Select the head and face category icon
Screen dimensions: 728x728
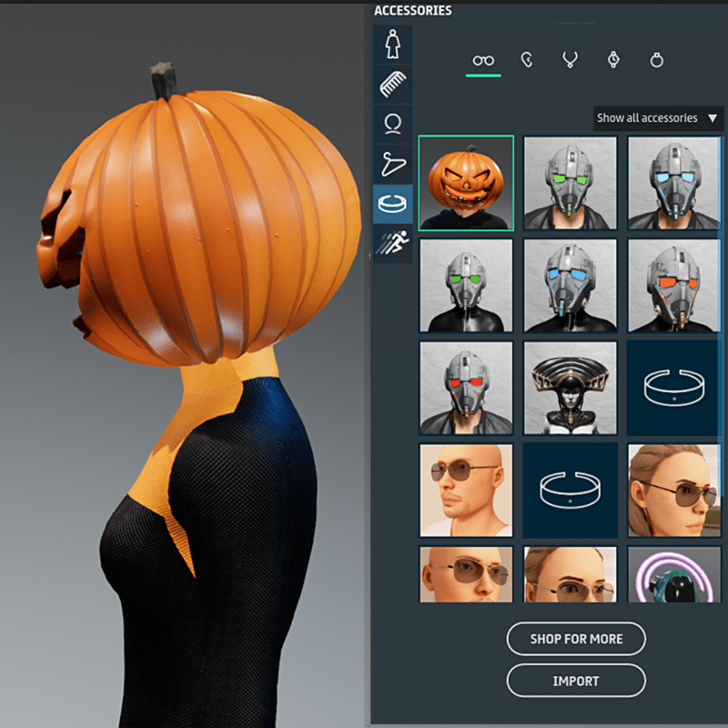click(x=393, y=124)
